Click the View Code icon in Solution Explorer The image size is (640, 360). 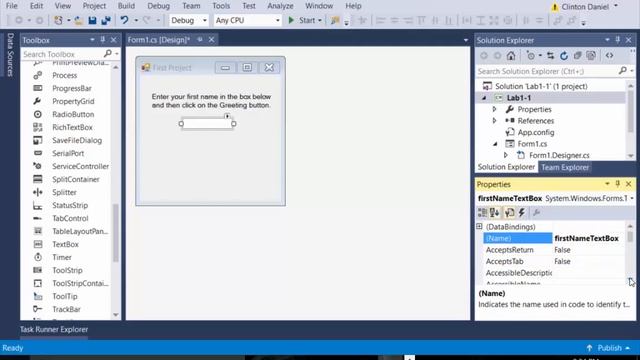(x=609, y=56)
